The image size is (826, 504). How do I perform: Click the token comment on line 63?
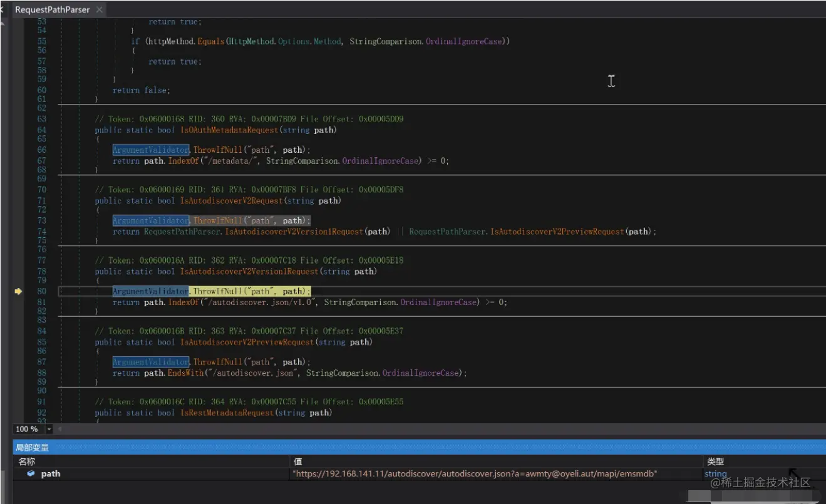249,119
